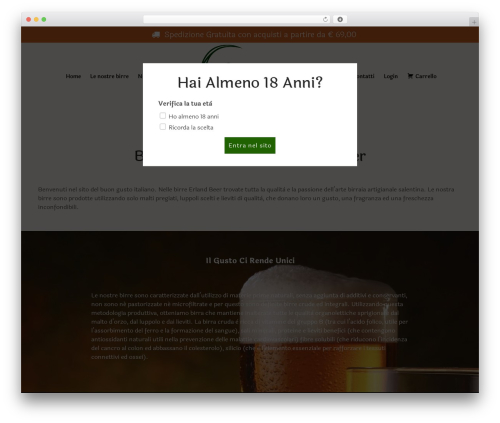
Task: Open the Home menu item
Action: coord(73,76)
